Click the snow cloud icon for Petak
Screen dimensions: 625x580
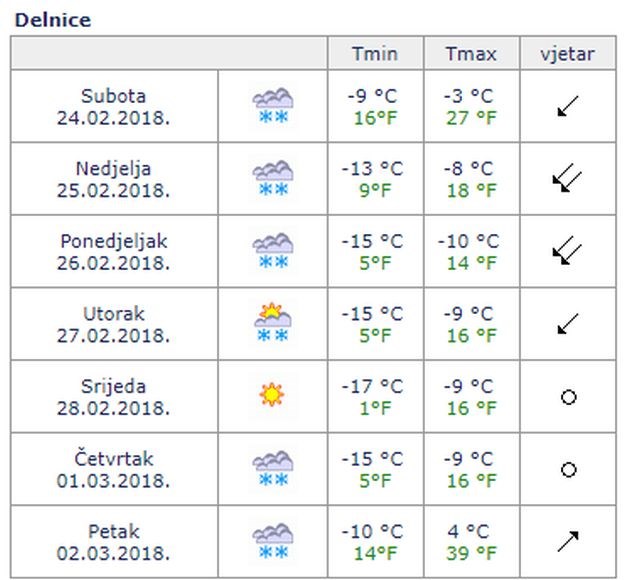tap(273, 541)
